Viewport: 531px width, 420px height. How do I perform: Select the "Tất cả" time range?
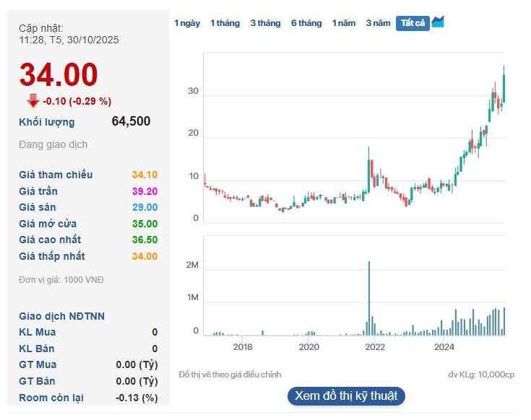[413, 23]
